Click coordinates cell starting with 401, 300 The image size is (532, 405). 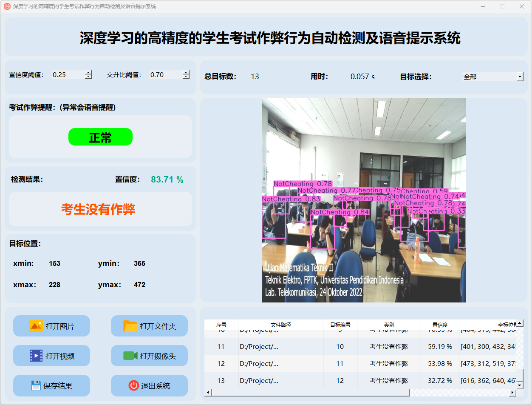(x=488, y=347)
